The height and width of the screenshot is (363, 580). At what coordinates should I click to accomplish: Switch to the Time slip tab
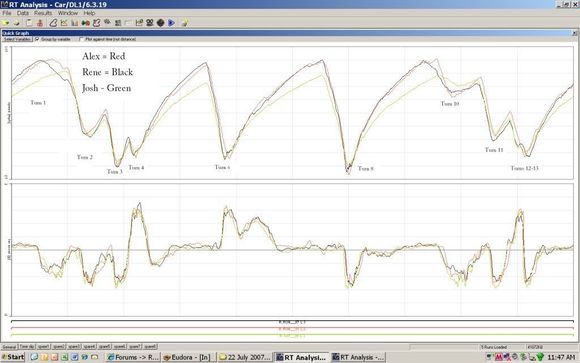(x=27, y=347)
